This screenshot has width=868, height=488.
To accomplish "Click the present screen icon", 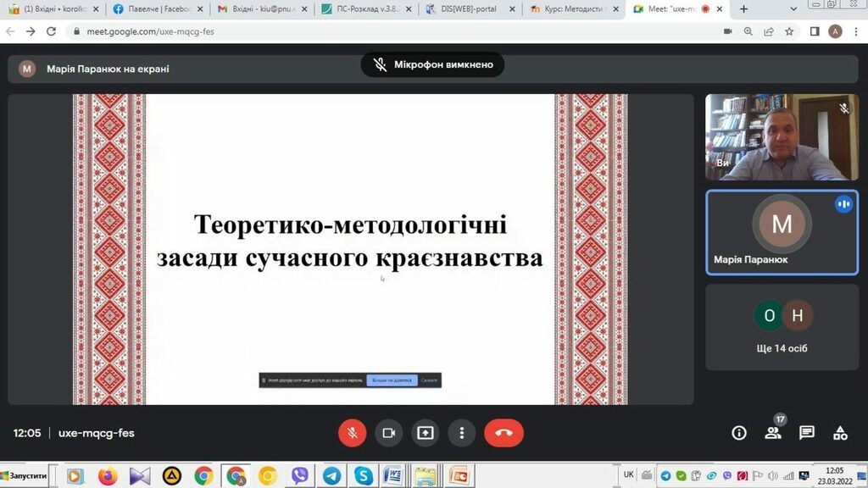I will click(x=425, y=433).
